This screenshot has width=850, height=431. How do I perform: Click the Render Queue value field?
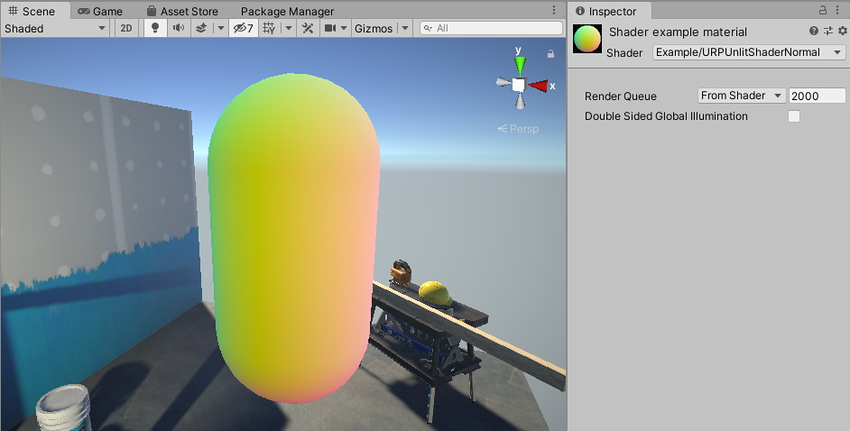point(816,96)
